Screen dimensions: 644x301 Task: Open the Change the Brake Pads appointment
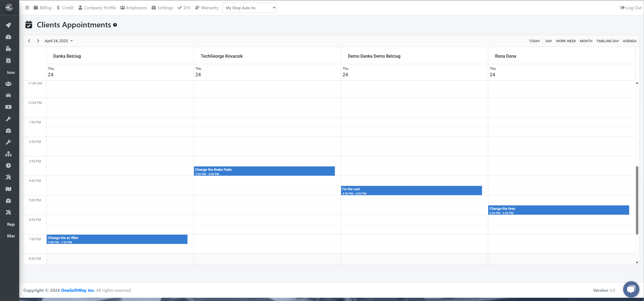pos(264,171)
